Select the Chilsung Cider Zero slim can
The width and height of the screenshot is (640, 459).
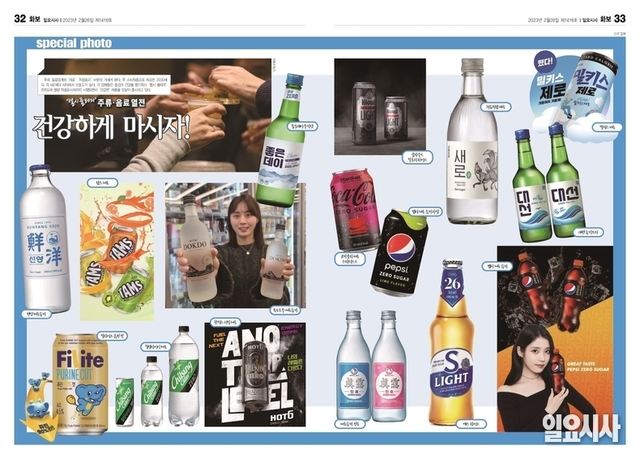coord(124,402)
